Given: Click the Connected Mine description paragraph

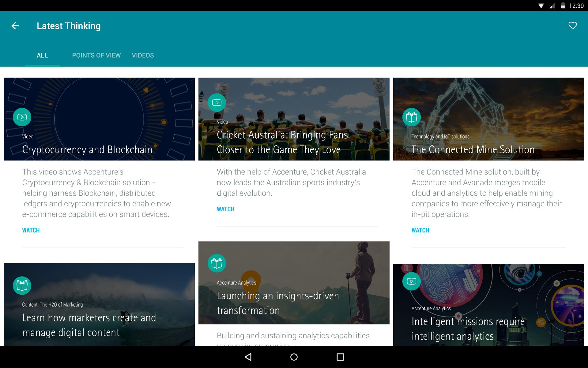Looking at the screenshot, I should point(487,193).
